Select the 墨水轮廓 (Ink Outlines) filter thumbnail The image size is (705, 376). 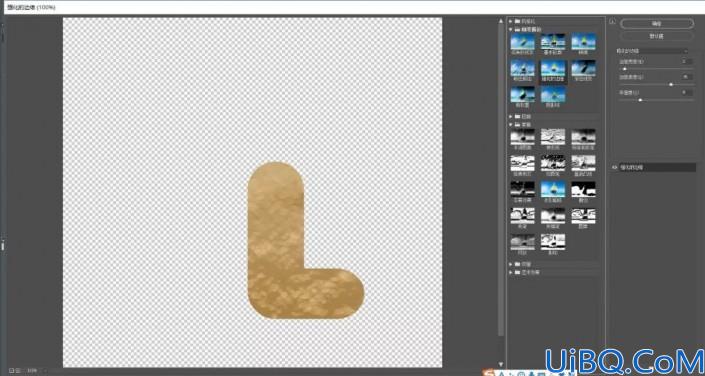click(553, 41)
